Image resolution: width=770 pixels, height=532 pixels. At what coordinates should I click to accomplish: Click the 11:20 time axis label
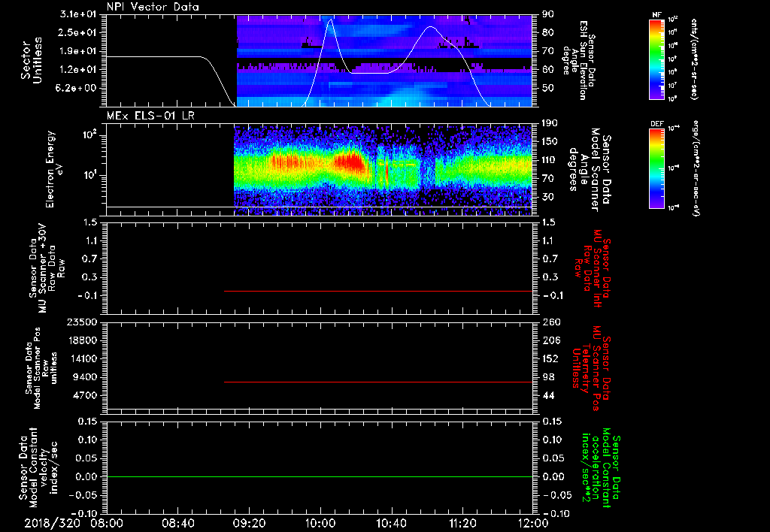coord(462,524)
